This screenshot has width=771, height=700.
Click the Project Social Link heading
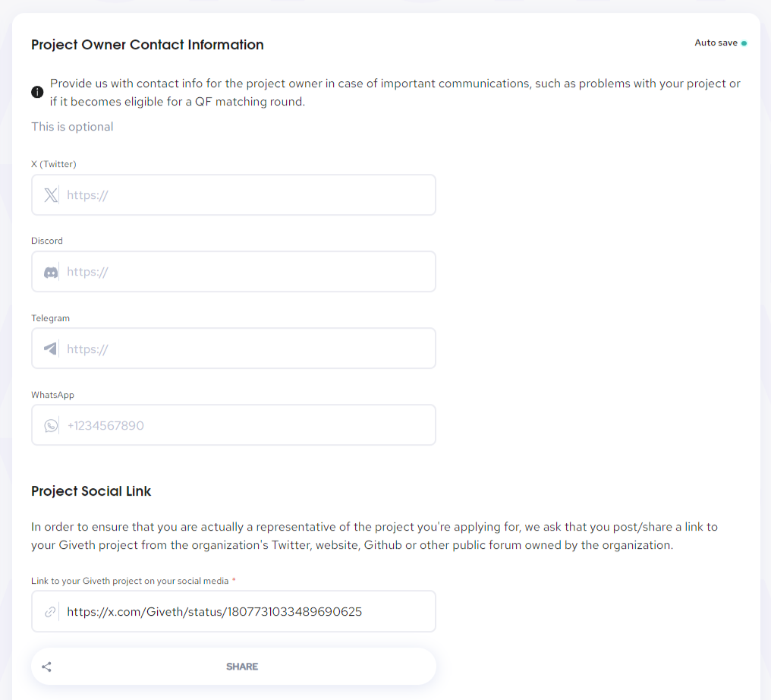91,491
